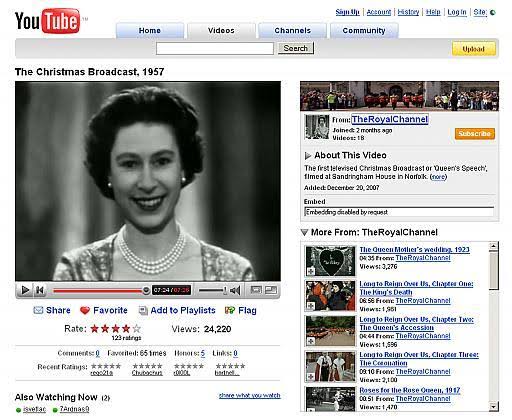Click the Favorite heart icon

pos(85,310)
